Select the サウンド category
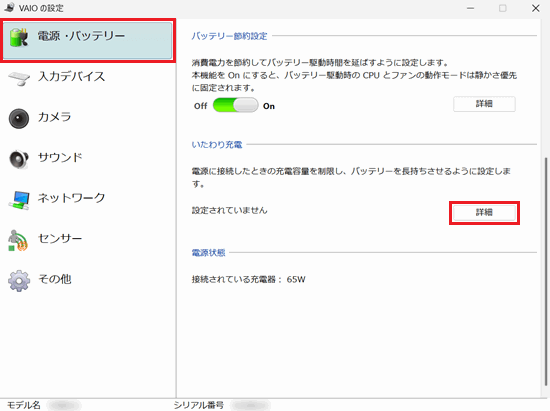The image size is (550, 411). tap(60, 157)
